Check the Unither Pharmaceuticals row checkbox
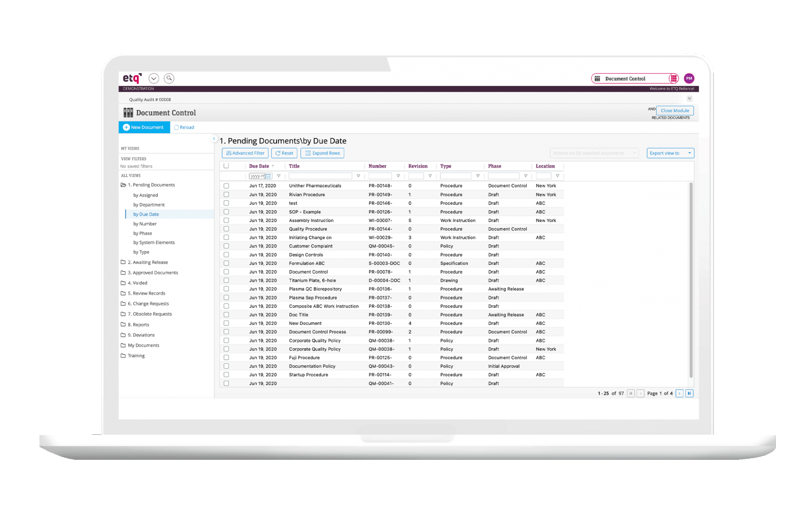The height and width of the screenshot is (515, 812). 226,186
